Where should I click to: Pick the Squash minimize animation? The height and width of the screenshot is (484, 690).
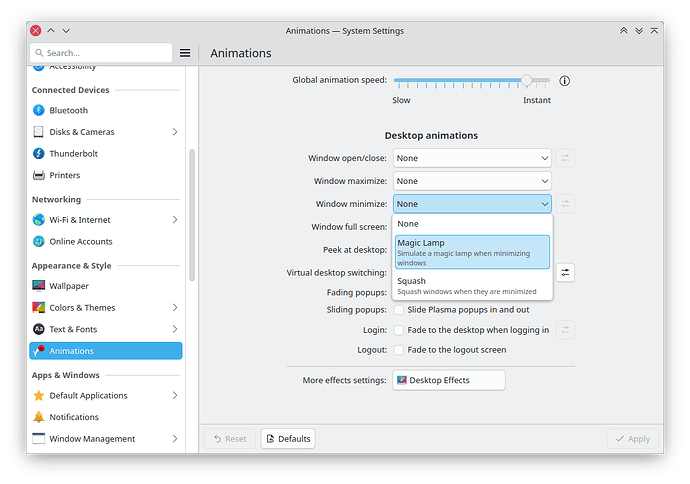(472, 286)
